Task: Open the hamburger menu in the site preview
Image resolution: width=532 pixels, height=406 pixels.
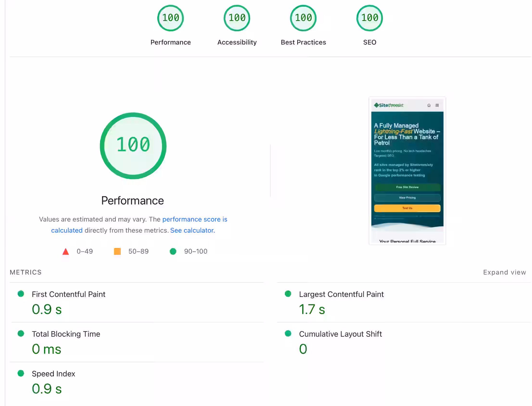Action: tap(437, 105)
